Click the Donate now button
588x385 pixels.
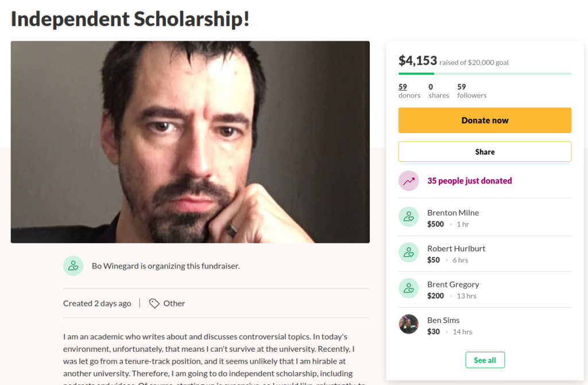click(485, 120)
